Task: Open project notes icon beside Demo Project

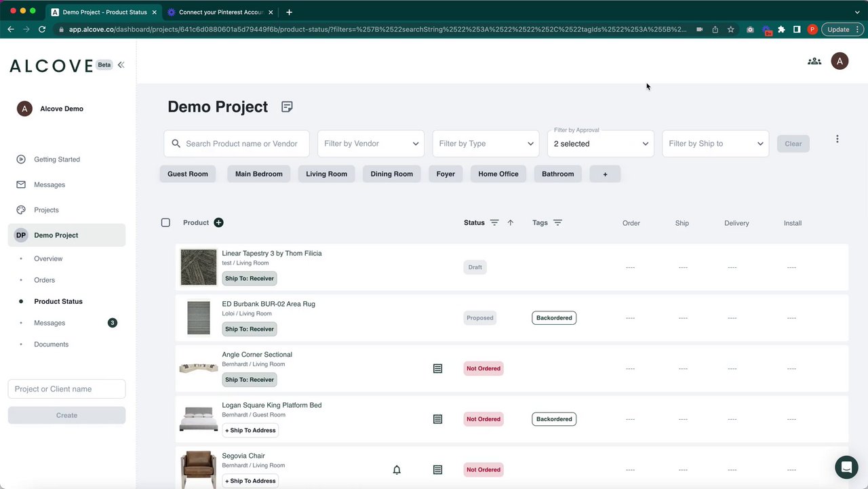Action: 287,107
